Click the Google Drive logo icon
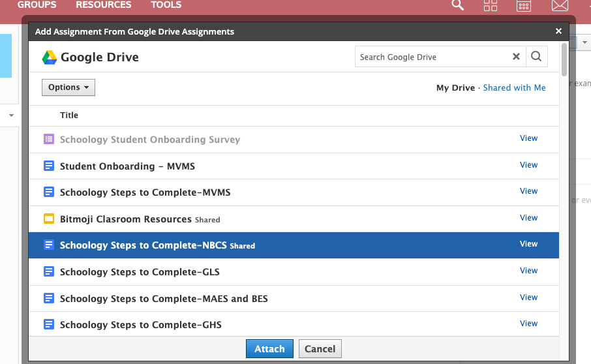The image size is (591, 364). (x=50, y=57)
